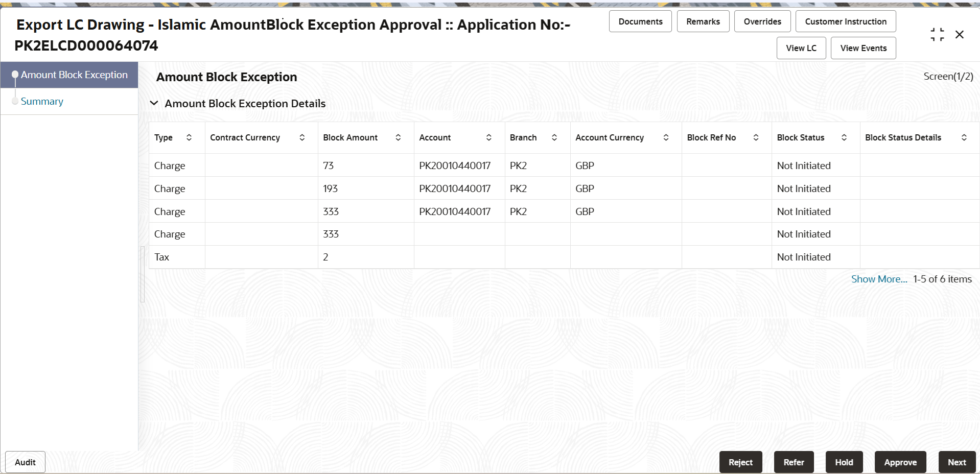This screenshot has width=980, height=474.
Task: Sort the Contract Currency column
Action: pyautogui.click(x=302, y=137)
